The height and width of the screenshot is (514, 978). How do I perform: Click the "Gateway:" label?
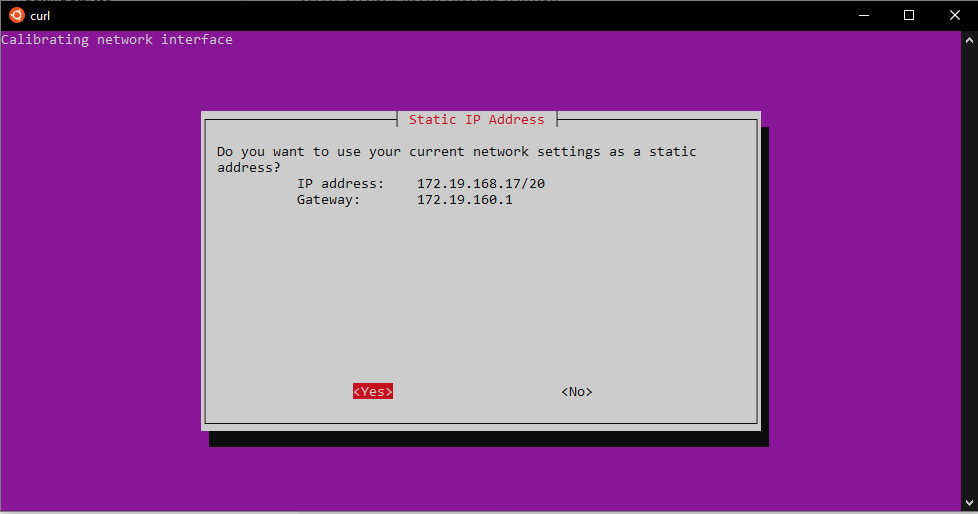click(x=328, y=200)
